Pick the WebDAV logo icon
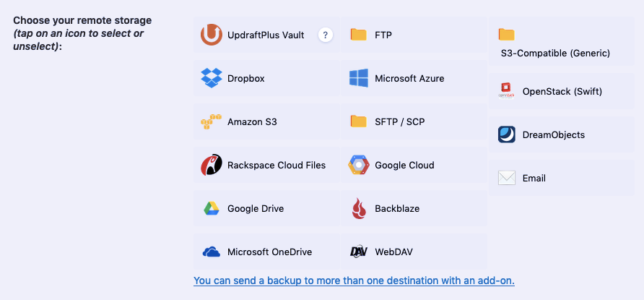644x300 pixels. click(x=359, y=252)
